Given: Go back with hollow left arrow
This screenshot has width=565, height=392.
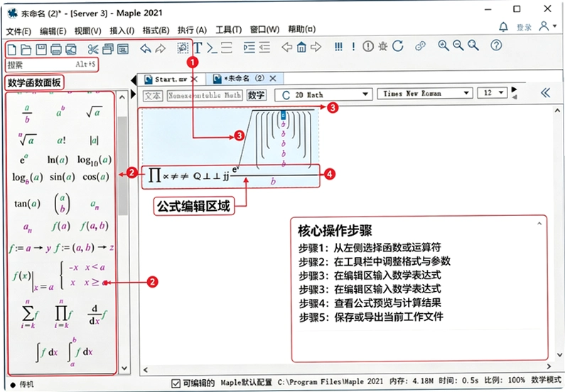Looking at the screenshot, I should tap(287, 47).
